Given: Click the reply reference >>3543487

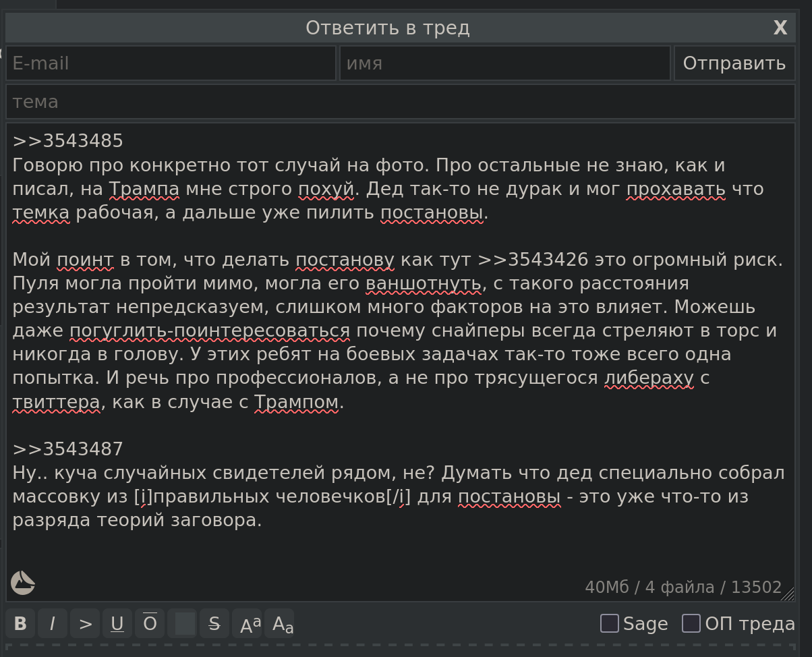Looking at the screenshot, I should [68, 449].
